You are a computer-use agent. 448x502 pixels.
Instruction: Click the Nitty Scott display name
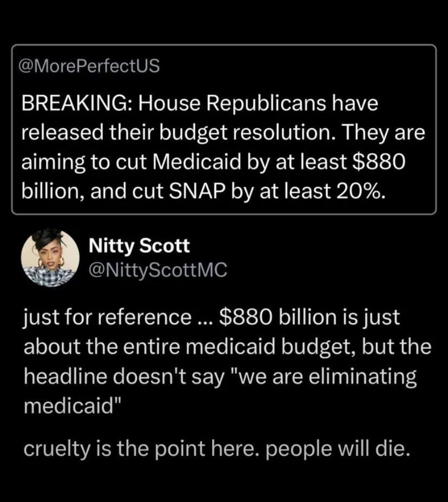[139, 246]
